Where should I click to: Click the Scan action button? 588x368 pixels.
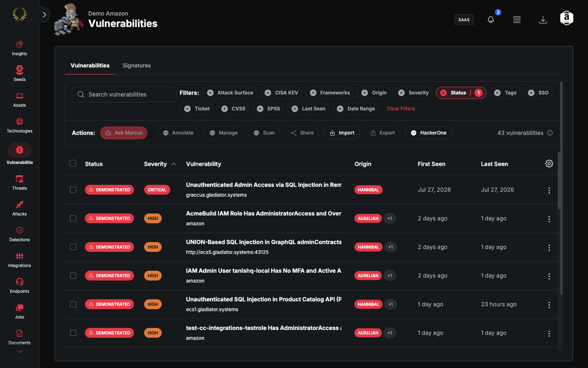[264, 133]
